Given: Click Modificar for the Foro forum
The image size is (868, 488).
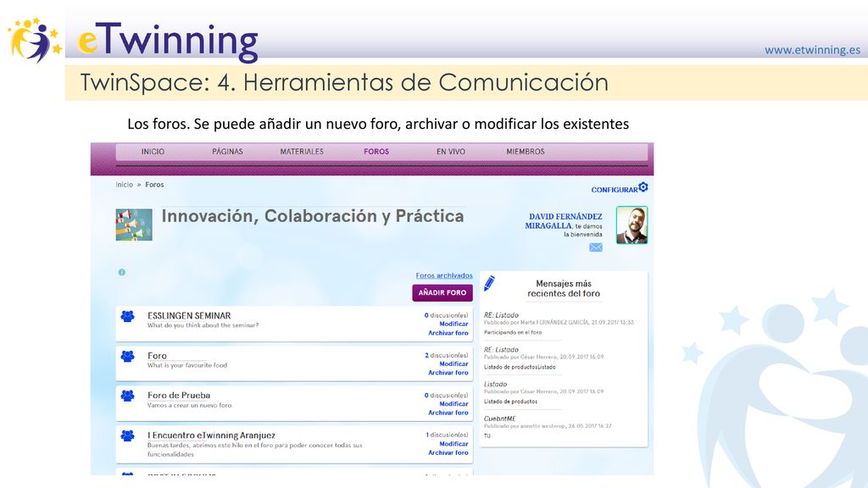Looking at the screenshot, I should pyautogui.click(x=454, y=364).
